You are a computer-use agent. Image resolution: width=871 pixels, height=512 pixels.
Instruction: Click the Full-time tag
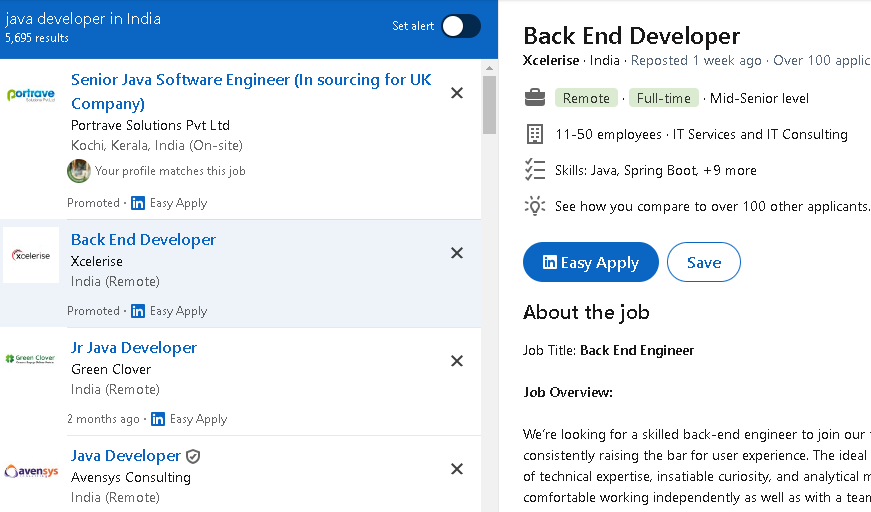[664, 98]
